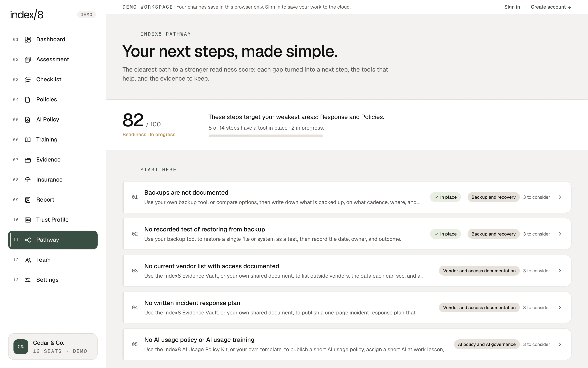Open the Evidence section
The height and width of the screenshot is (368, 588).
tap(53, 160)
